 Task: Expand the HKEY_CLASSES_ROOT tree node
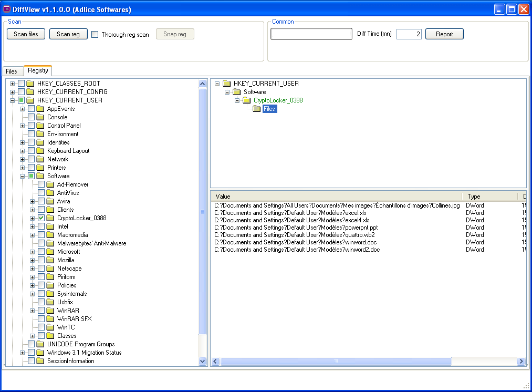click(13, 84)
